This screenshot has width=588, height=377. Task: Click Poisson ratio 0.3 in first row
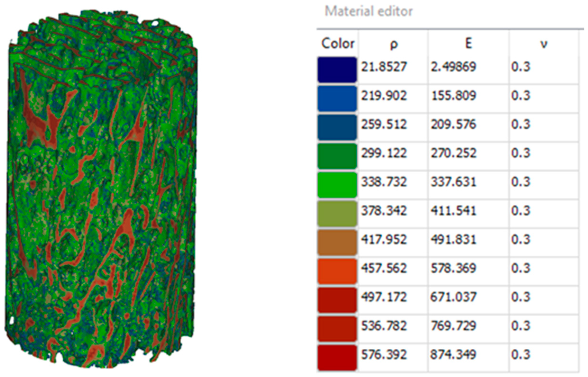click(x=521, y=67)
